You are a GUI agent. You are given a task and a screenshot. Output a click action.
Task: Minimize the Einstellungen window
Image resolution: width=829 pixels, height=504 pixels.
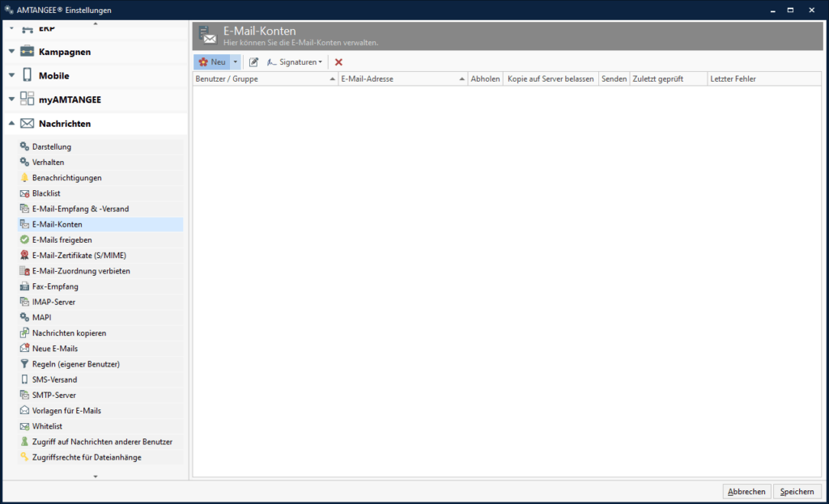773,10
